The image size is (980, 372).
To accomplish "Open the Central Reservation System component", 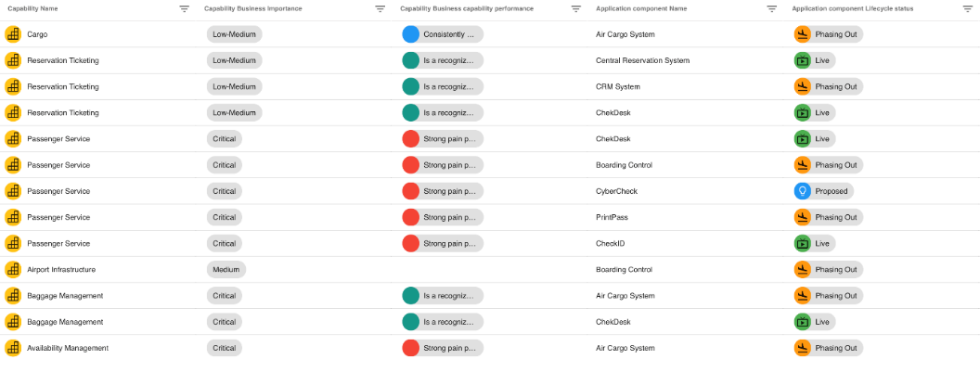I will 642,60.
